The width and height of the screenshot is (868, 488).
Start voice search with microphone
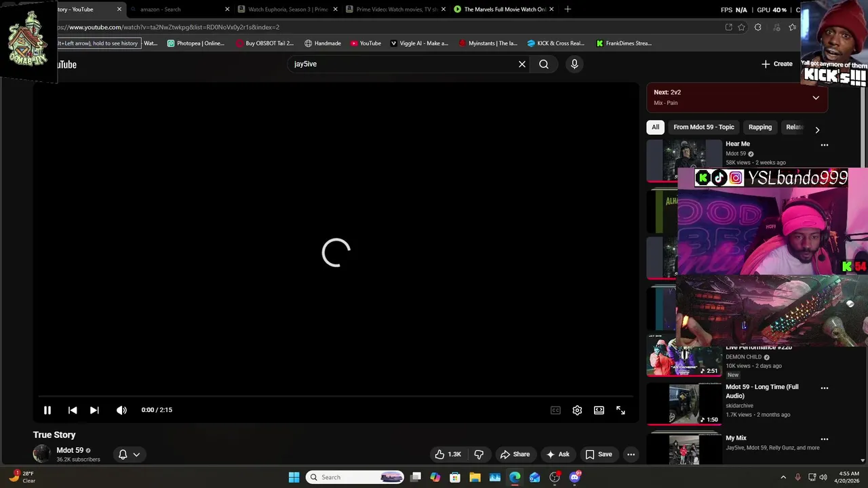(x=574, y=64)
